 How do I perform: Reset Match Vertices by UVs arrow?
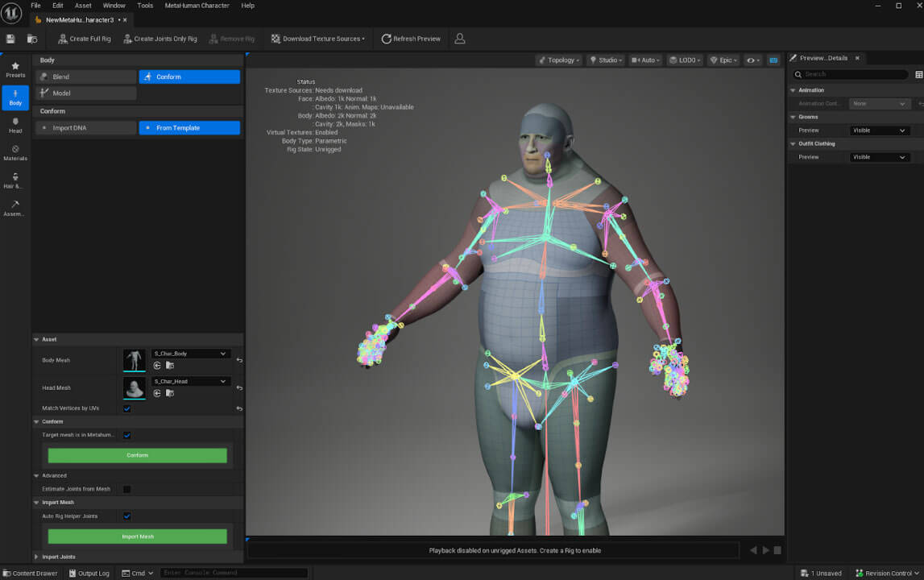[239, 408]
